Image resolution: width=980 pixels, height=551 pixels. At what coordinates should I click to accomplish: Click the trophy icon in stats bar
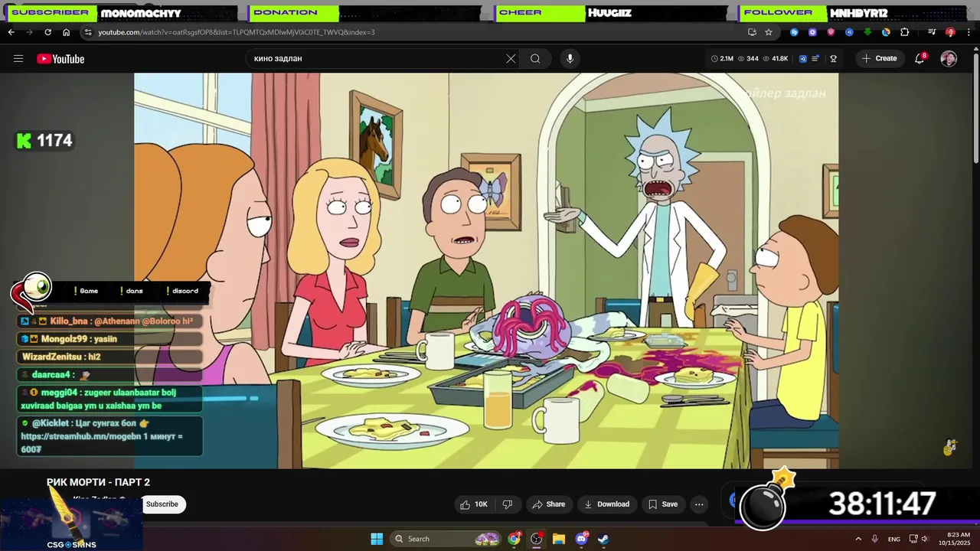coord(834,59)
